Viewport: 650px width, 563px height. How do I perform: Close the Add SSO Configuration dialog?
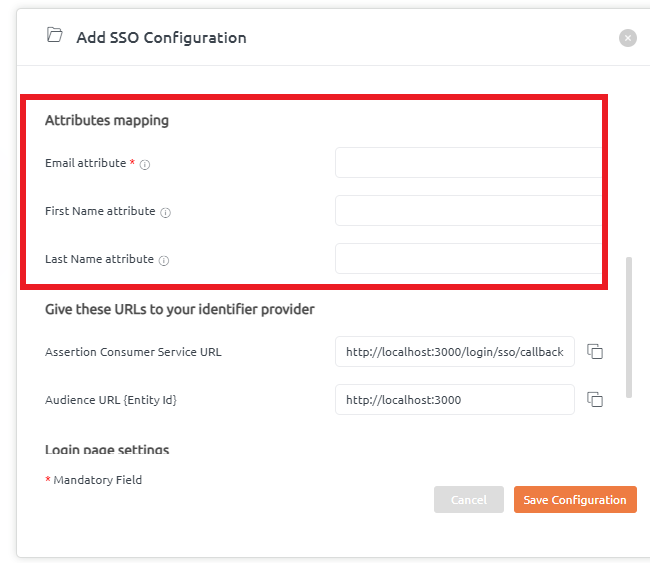pos(628,38)
